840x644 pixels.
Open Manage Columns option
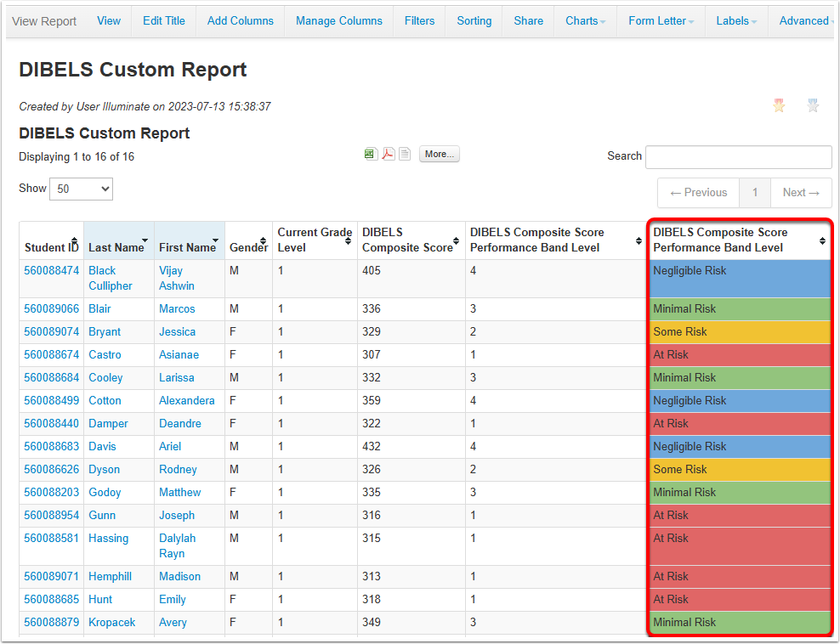tap(339, 21)
